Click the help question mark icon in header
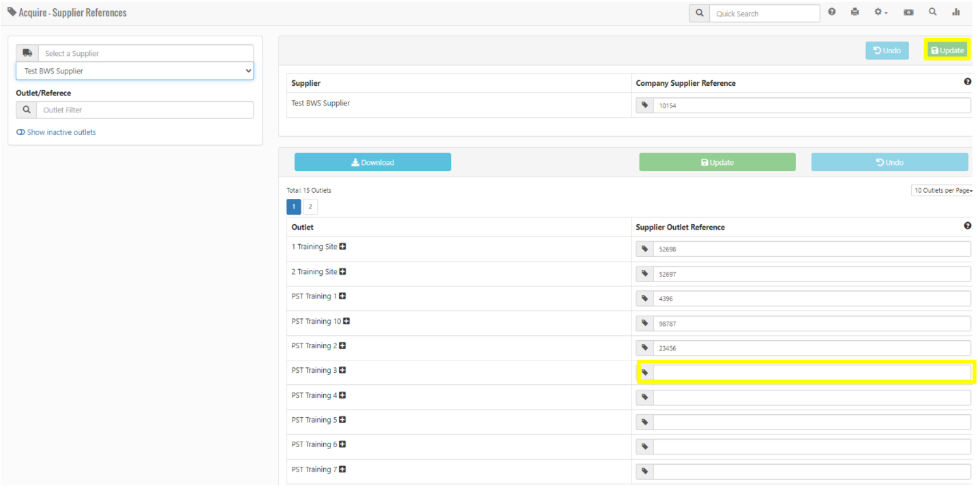The image size is (980, 492). pyautogui.click(x=832, y=12)
